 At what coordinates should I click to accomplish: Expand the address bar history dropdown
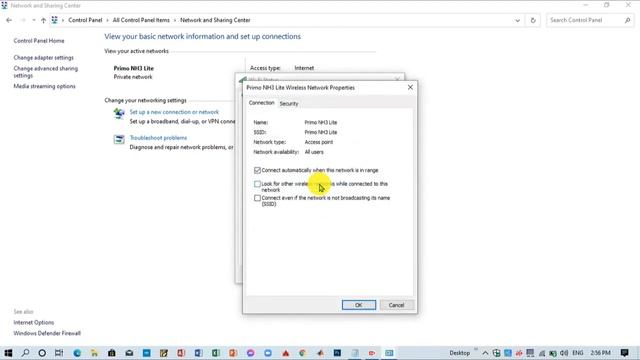pyautogui.click(x=518, y=20)
